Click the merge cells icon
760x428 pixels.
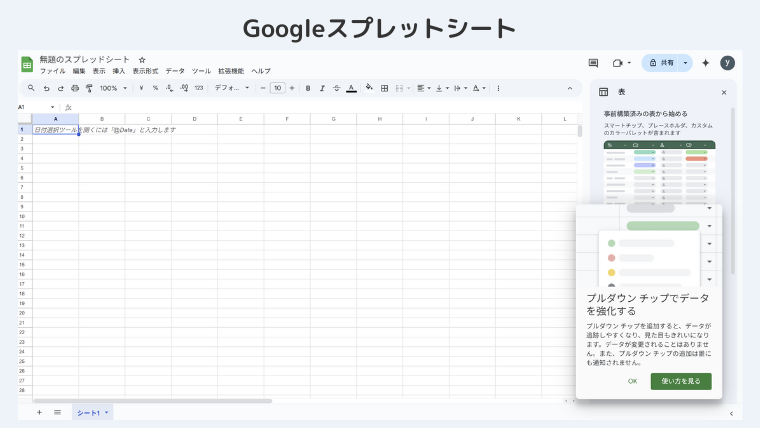pos(399,88)
